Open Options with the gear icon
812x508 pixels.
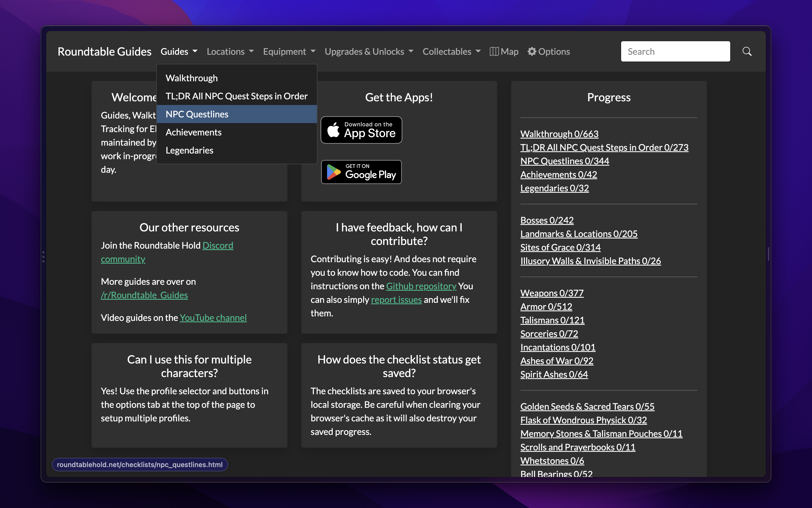(549, 51)
